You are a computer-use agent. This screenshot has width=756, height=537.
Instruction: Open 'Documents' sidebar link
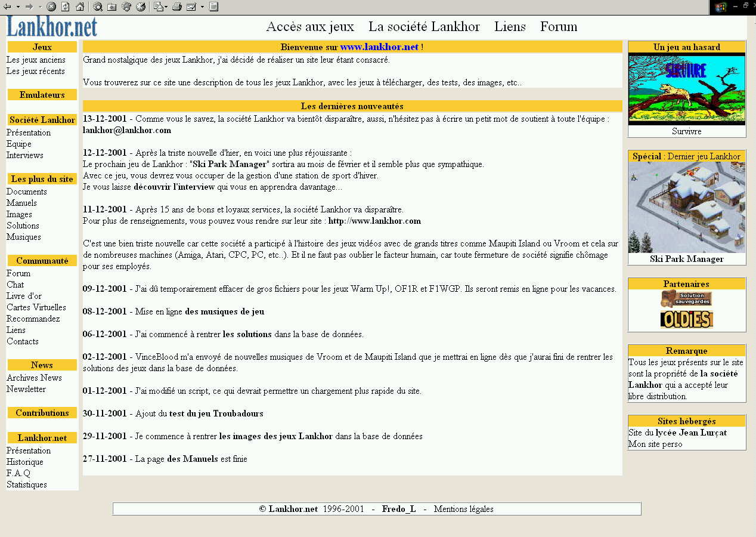coord(27,192)
